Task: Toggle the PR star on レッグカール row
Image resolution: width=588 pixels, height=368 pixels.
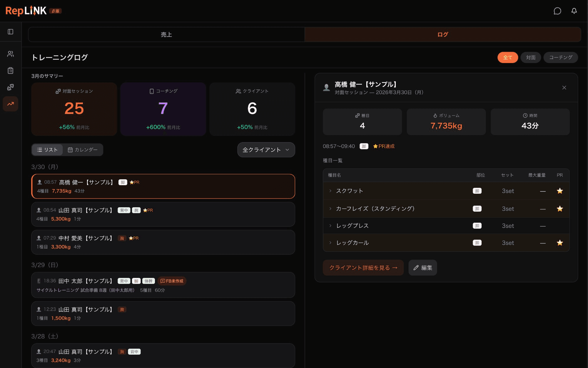Action: pos(560,243)
